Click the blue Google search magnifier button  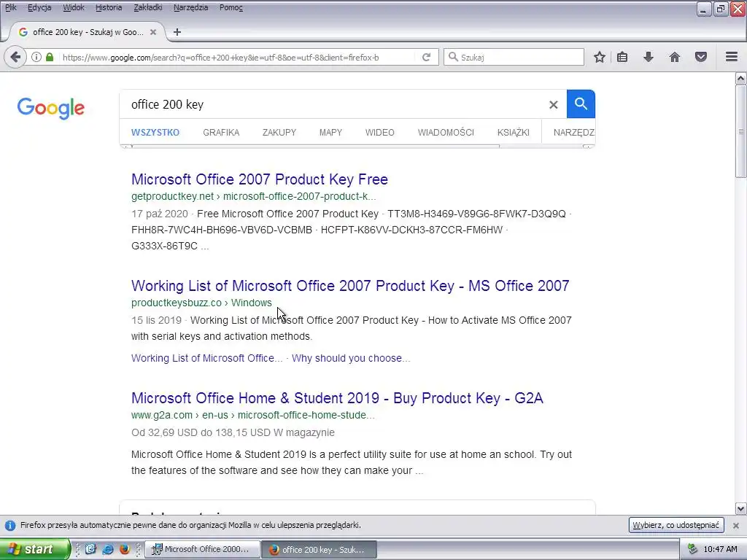581,104
